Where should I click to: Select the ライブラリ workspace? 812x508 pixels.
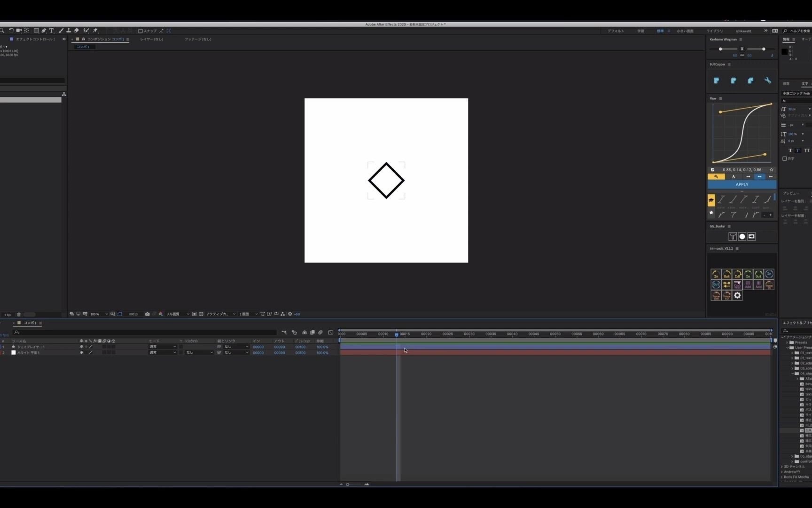[x=715, y=31]
